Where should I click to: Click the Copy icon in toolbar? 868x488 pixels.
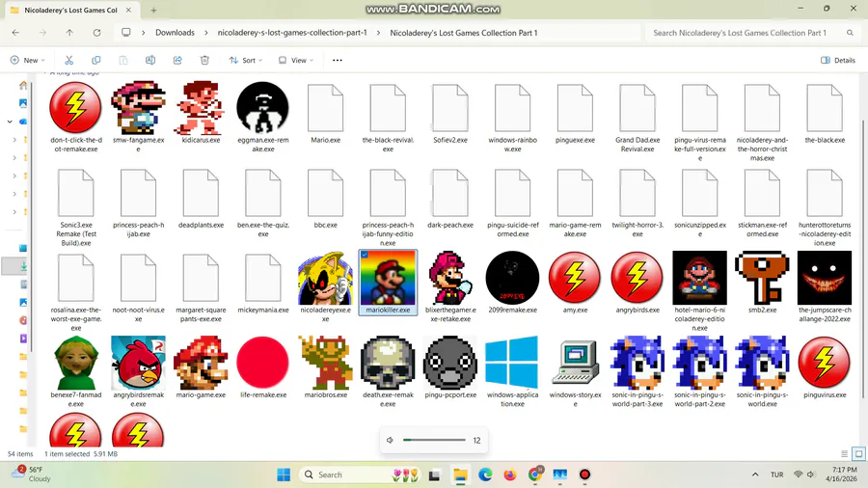point(96,60)
